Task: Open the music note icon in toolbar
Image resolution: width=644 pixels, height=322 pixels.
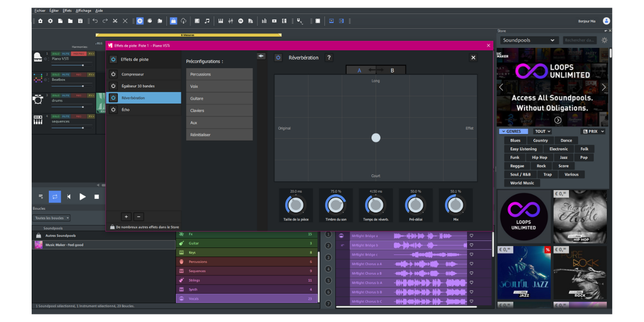Action: point(207,21)
